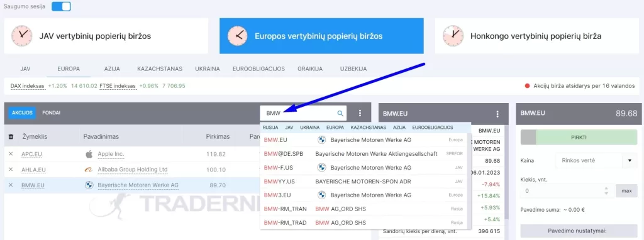Viewport: 644px width, 240px height.
Task: Switch to the UKRAINA market tab
Action: 208,69
